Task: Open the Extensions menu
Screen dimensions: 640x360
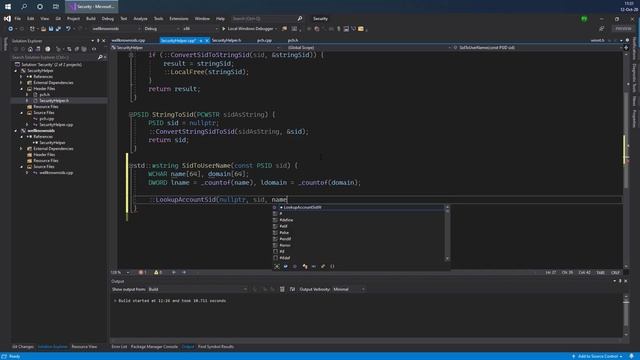Action: pos(179,19)
